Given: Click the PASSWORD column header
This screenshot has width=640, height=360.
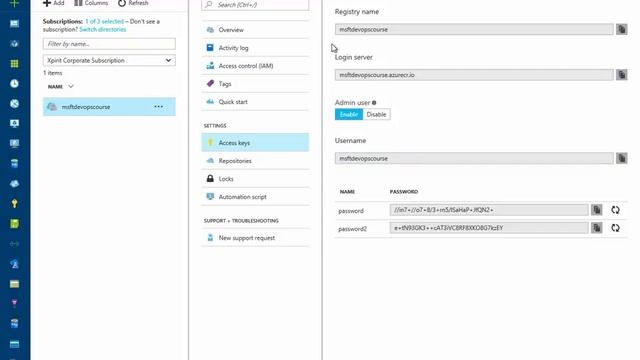Looking at the screenshot, I should (x=404, y=191).
